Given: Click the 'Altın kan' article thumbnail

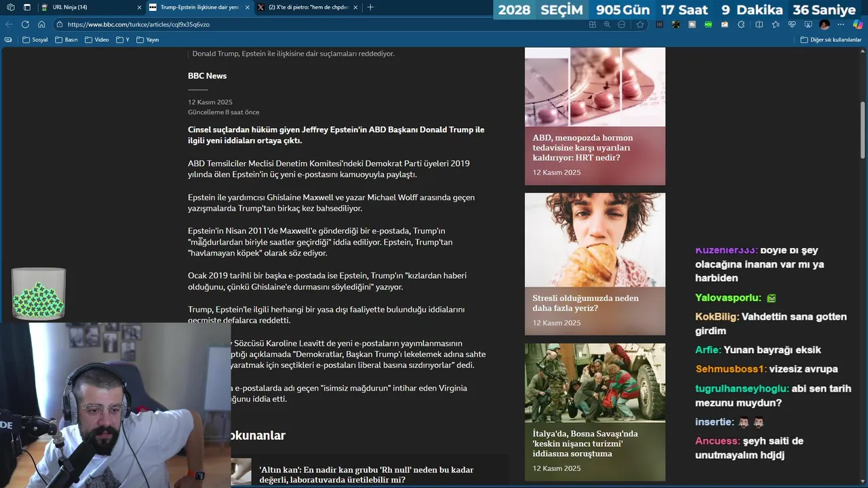Looking at the screenshot, I should pos(241,472).
